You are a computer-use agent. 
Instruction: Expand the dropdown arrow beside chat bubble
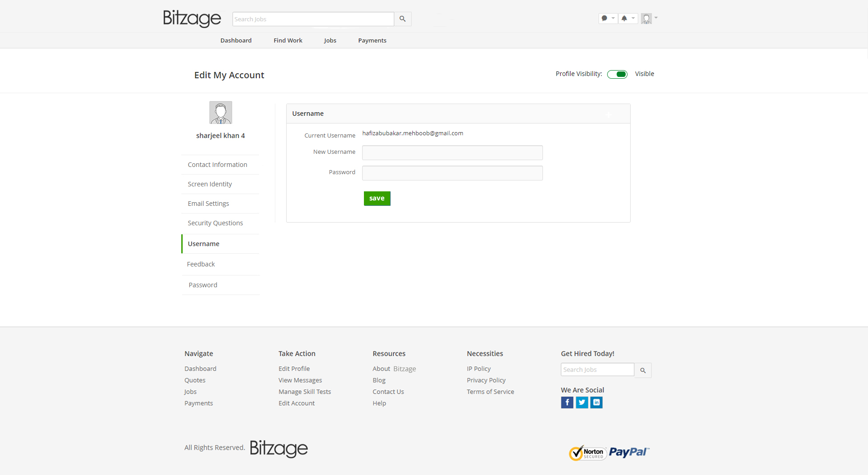click(613, 19)
